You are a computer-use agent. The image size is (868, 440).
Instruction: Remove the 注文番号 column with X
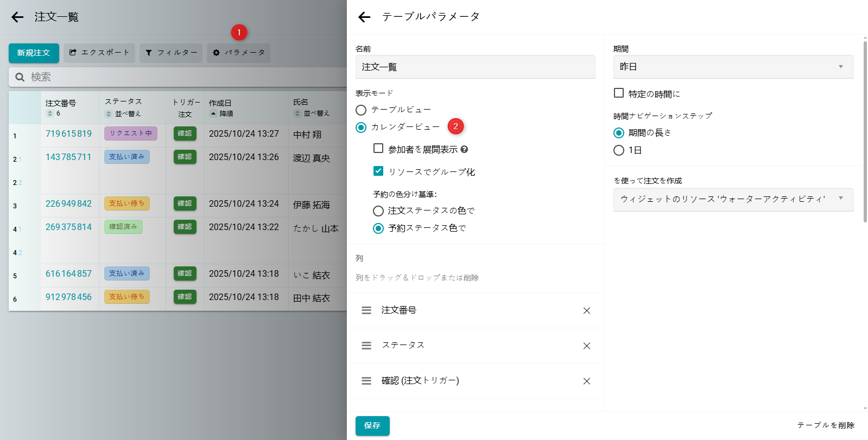click(x=586, y=311)
